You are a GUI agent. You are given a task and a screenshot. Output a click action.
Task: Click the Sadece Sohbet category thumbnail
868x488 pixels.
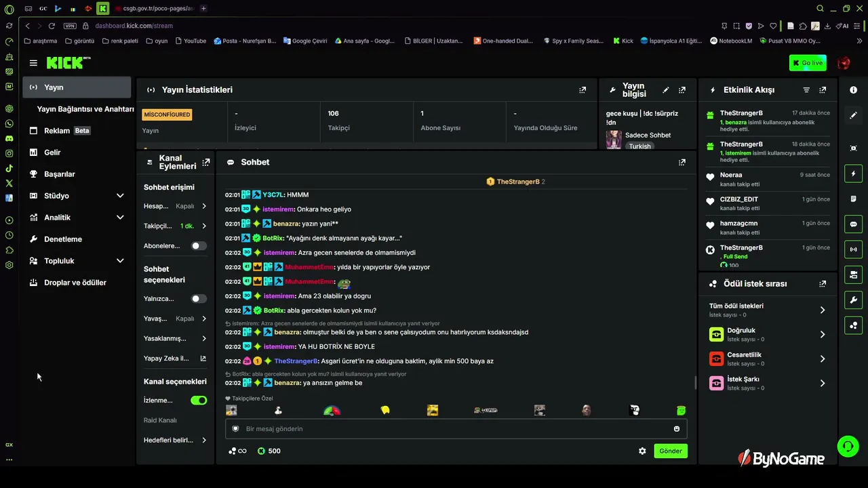click(614, 140)
